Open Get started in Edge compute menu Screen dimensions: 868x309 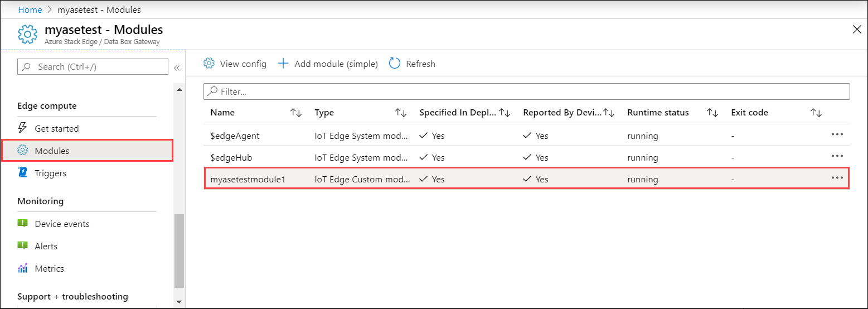click(57, 128)
